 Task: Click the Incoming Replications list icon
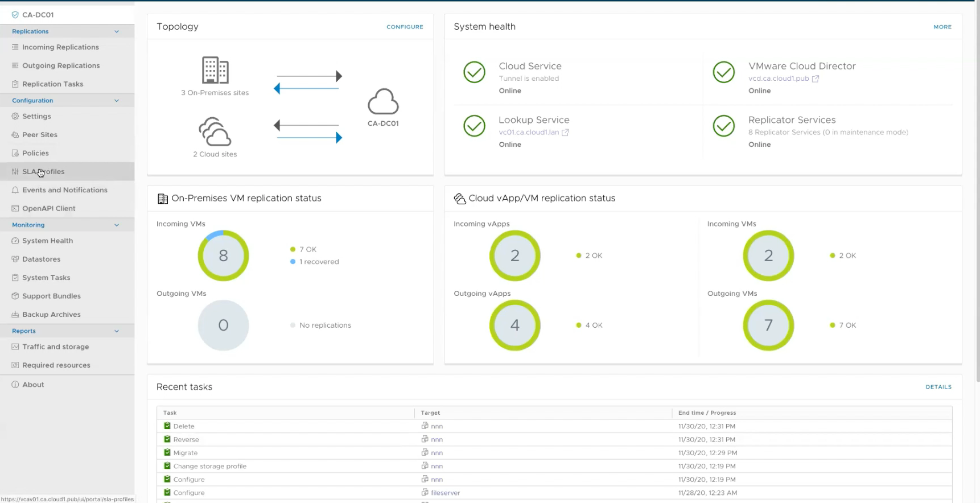tap(15, 47)
